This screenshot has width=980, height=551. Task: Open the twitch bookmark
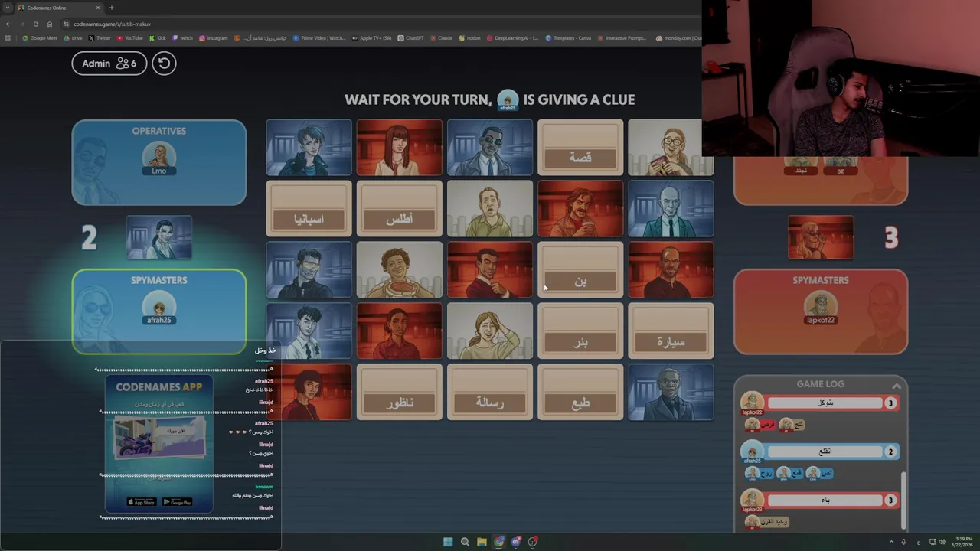(183, 38)
